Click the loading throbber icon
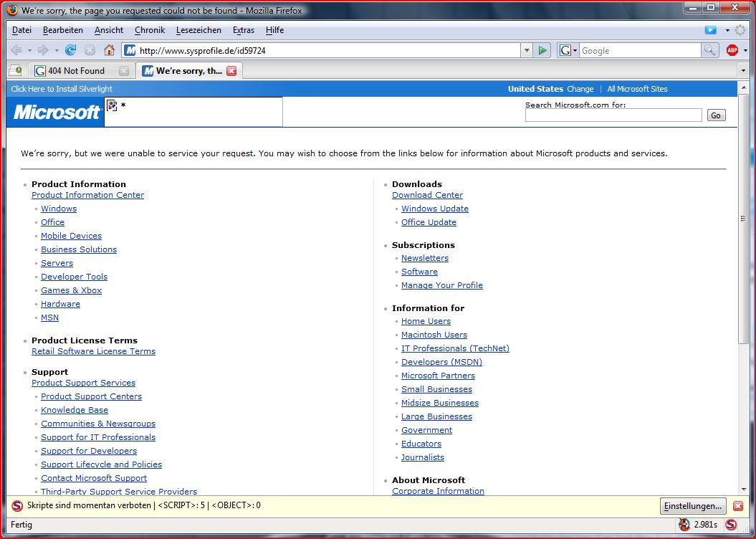This screenshot has width=756, height=539. click(x=740, y=30)
